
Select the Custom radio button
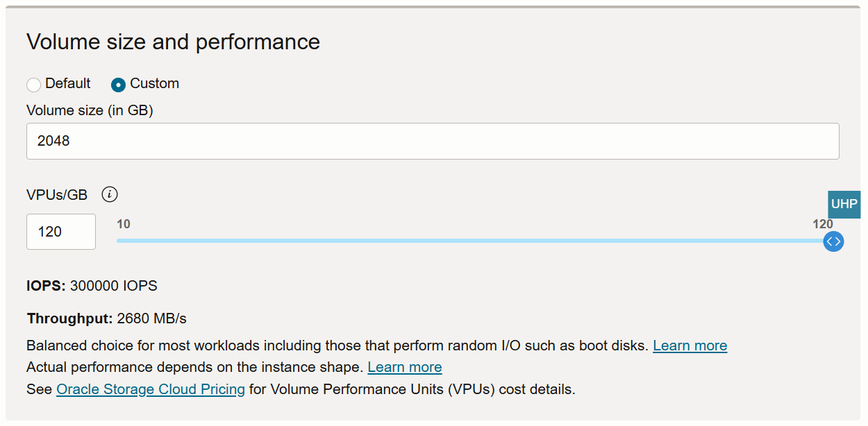[119, 85]
